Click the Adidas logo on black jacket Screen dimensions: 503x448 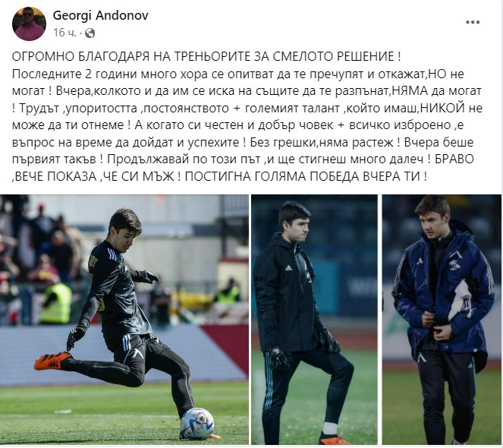tap(288, 267)
